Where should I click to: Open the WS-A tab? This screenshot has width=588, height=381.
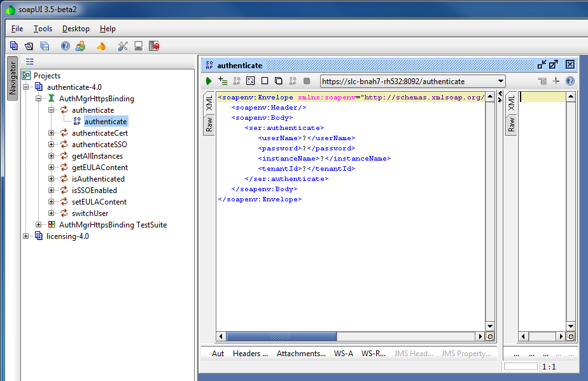[344, 354]
